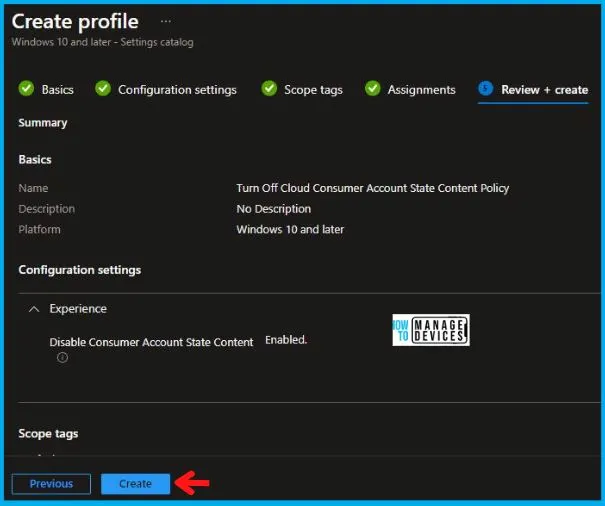The height and width of the screenshot is (506, 605).
Task: Click the 'Description' field label
Action: (x=47, y=209)
